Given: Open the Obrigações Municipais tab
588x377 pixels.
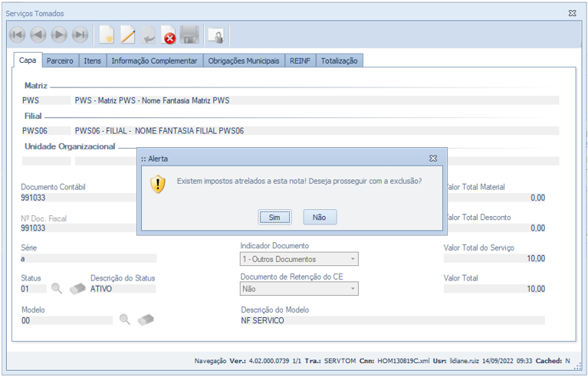Looking at the screenshot, I should 244,61.
